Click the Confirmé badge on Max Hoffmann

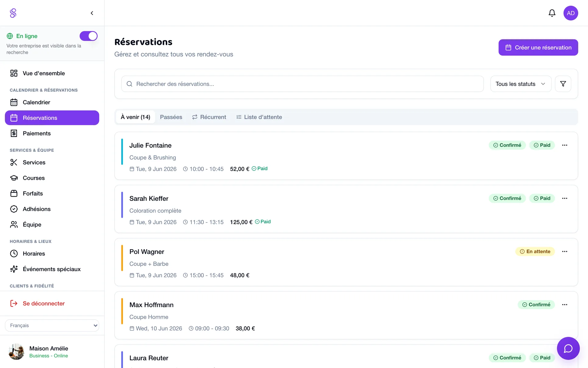click(x=536, y=305)
